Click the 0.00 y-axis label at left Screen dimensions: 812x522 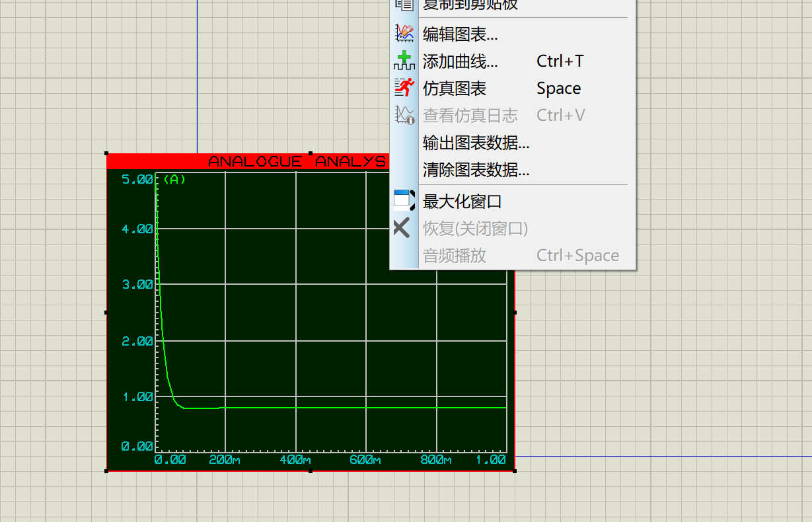pos(137,446)
